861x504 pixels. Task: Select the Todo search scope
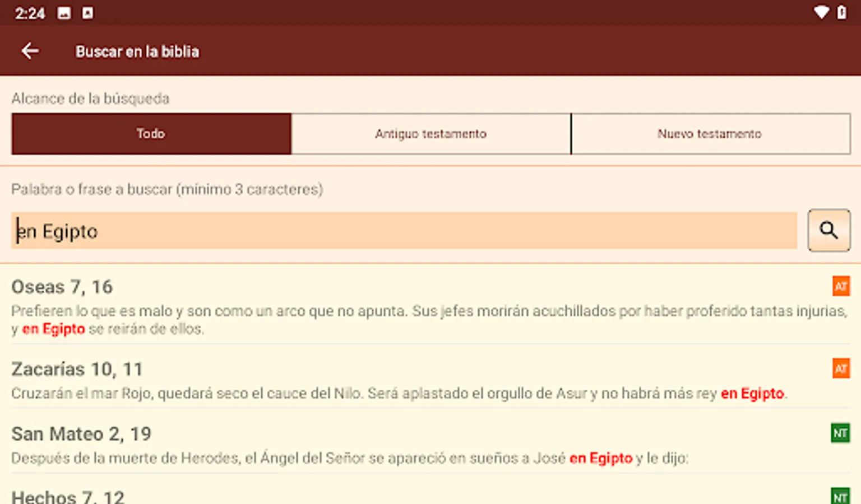coord(151,134)
